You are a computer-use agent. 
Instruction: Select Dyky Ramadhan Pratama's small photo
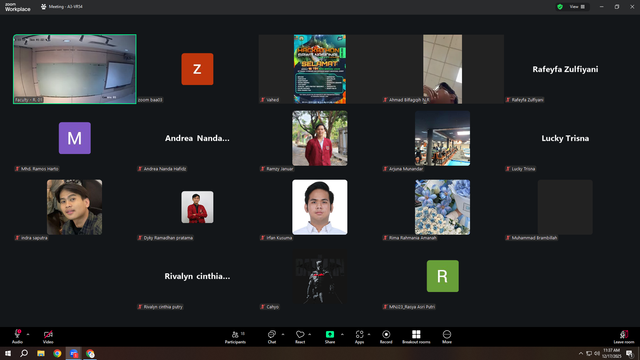(x=197, y=207)
